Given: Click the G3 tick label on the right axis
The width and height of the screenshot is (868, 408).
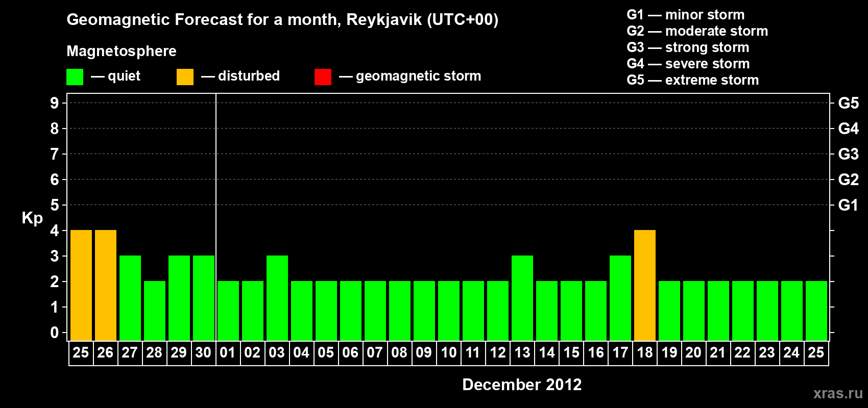Looking at the screenshot, I should pos(849,154).
